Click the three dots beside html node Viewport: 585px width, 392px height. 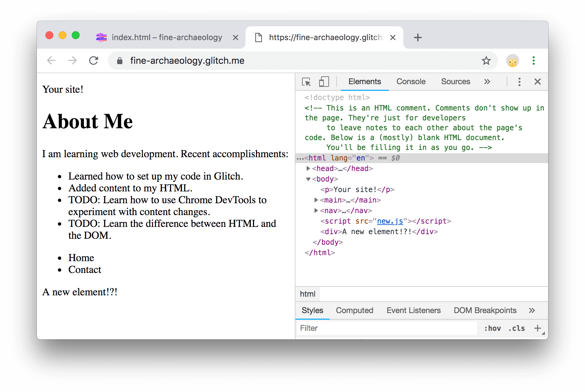(x=300, y=159)
